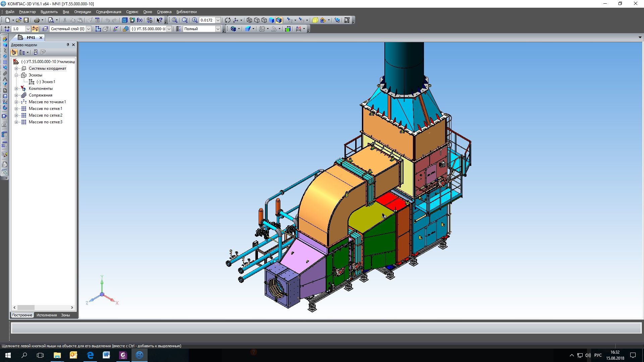
Task: Close the МЧ1 document tab
Action: coord(41,38)
